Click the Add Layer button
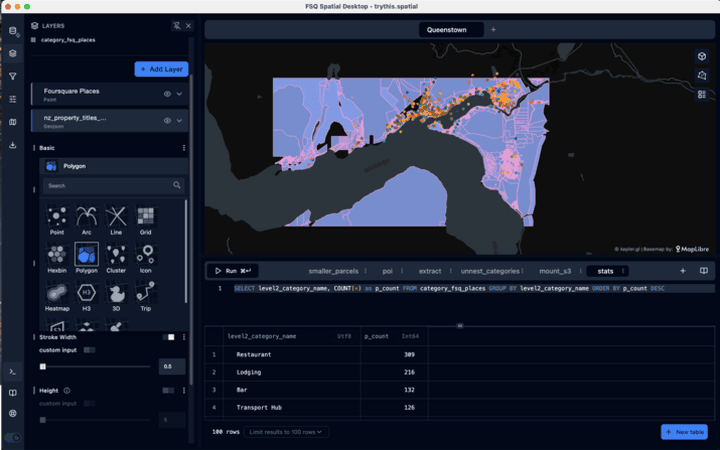 [x=161, y=69]
